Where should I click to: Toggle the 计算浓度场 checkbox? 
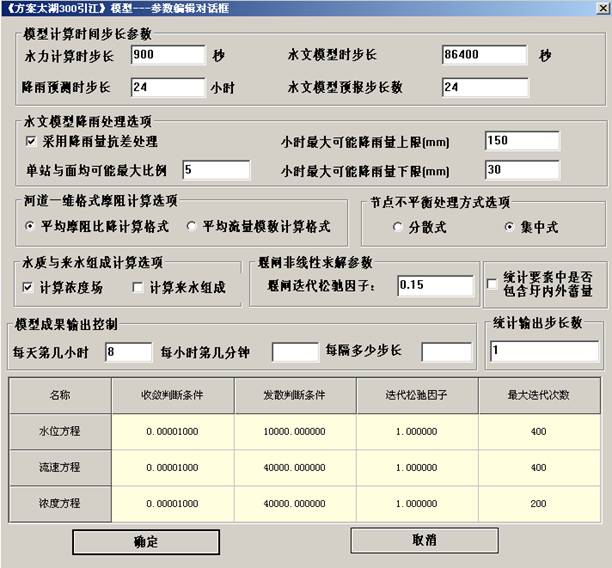click(x=29, y=288)
